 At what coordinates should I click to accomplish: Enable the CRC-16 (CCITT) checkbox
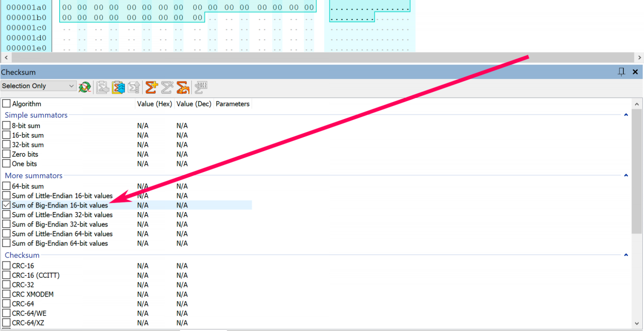(6, 275)
